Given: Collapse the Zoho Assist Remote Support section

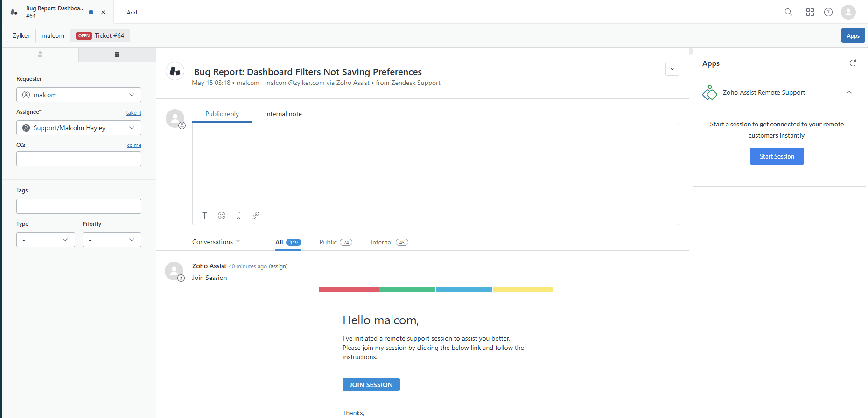Looking at the screenshot, I should (x=849, y=92).
